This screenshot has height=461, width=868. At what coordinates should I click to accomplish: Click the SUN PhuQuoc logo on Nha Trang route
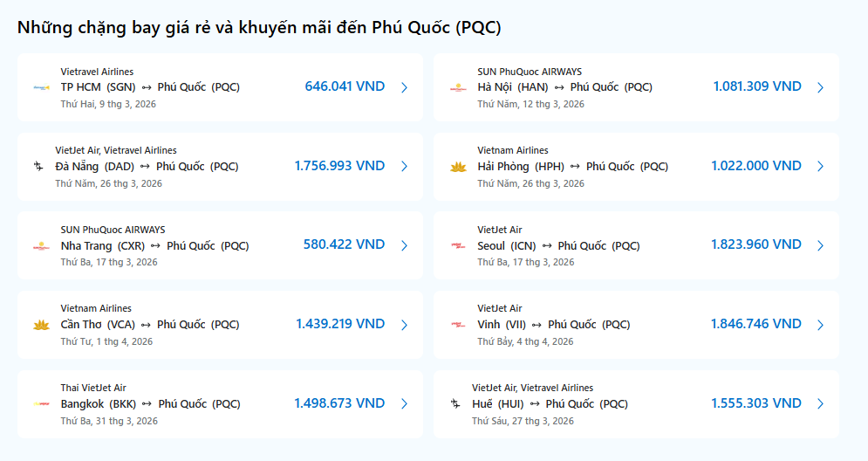[x=41, y=246]
